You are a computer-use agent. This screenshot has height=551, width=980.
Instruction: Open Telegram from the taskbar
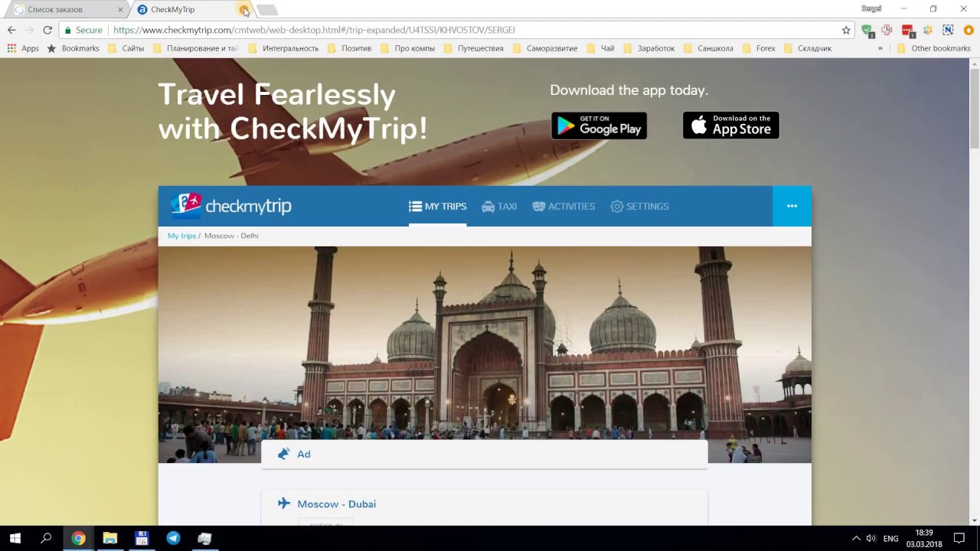(x=173, y=538)
